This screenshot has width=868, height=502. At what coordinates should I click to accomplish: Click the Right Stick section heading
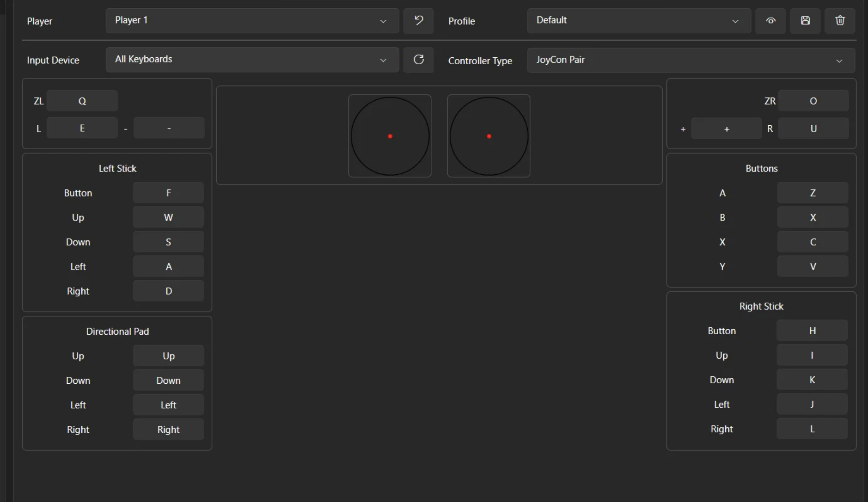[x=761, y=306]
